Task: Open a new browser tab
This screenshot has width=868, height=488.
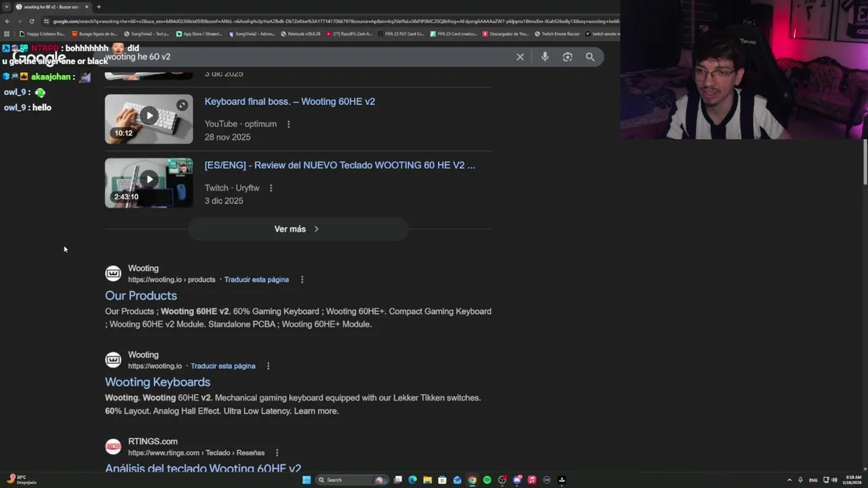Action: [x=99, y=7]
